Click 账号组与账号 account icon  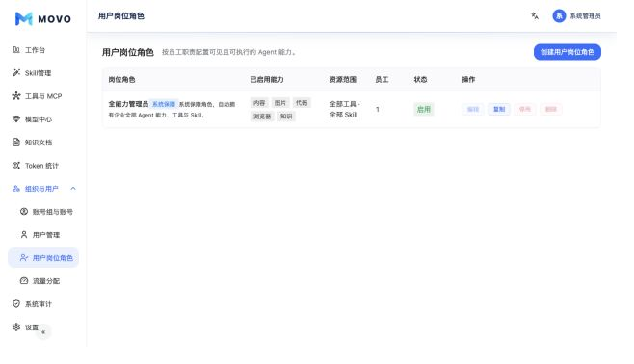pos(24,211)
